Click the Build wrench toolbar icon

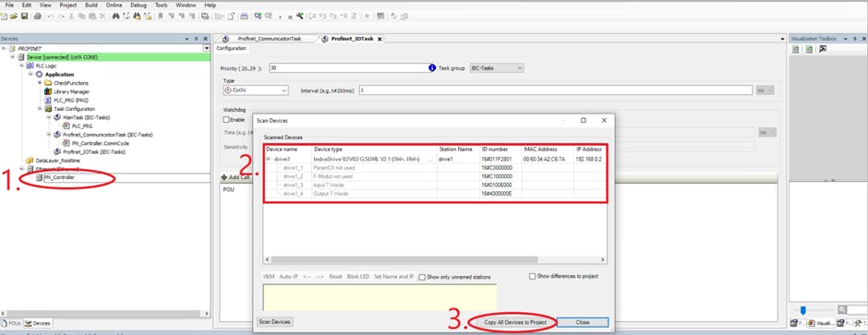point(300,17)
